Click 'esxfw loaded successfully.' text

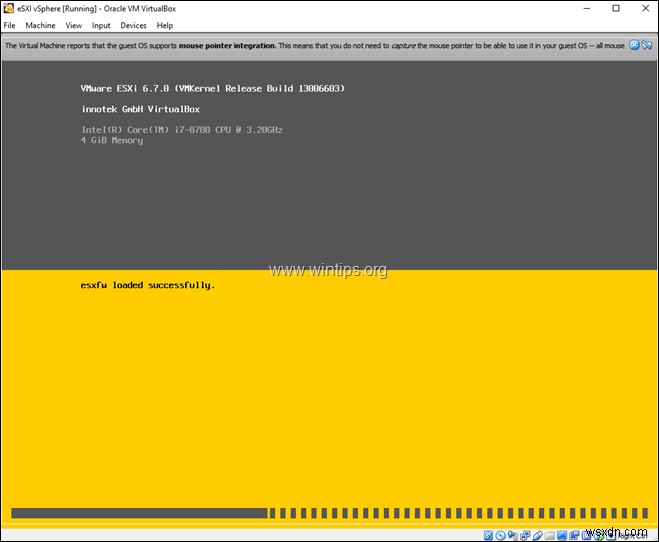(x=148, y=285)
